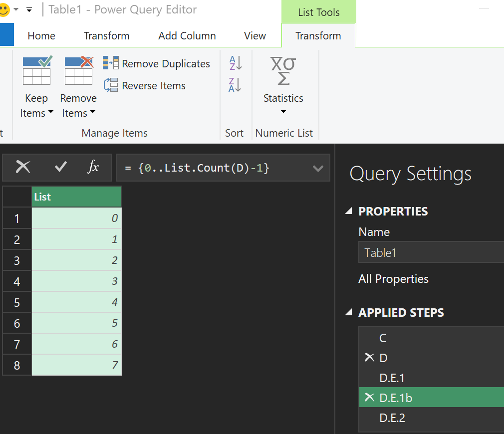Open the Add Column ribbon tab

click(187, 35)
